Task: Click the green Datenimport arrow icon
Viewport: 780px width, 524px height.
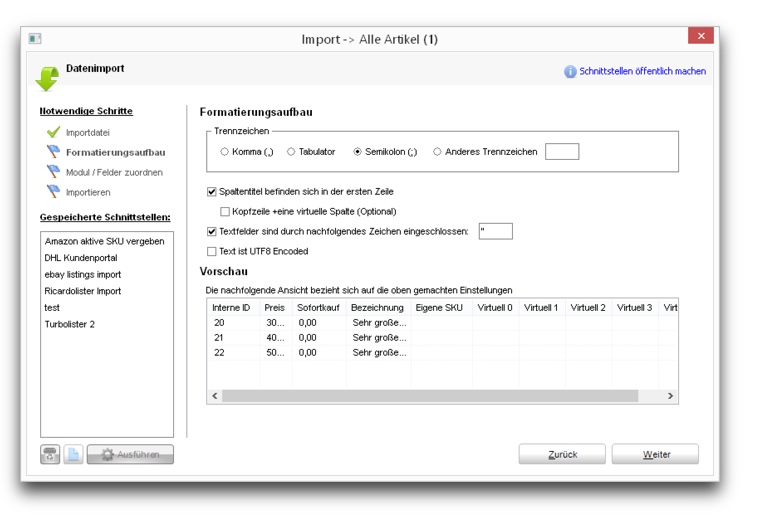Action: [47, 79]
